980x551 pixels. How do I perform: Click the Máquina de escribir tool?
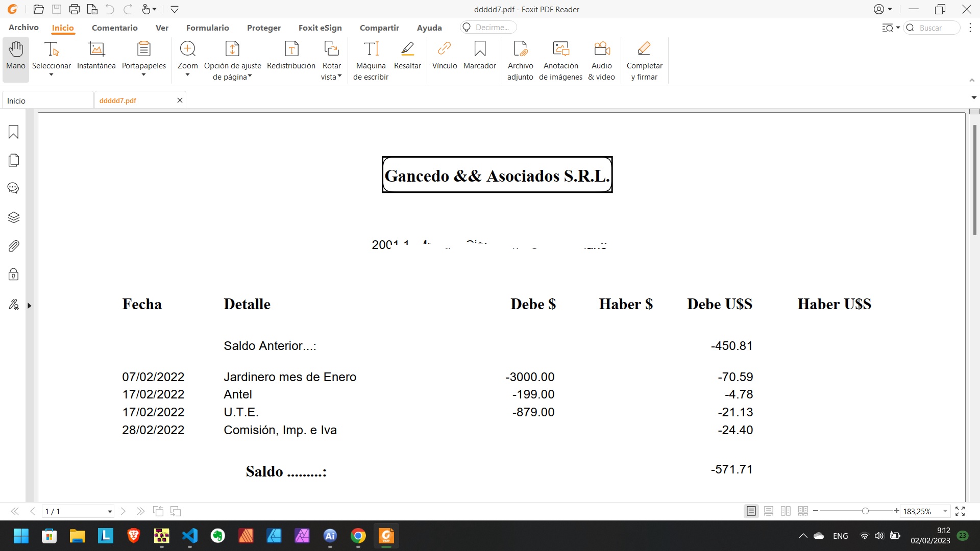point(371,60)
